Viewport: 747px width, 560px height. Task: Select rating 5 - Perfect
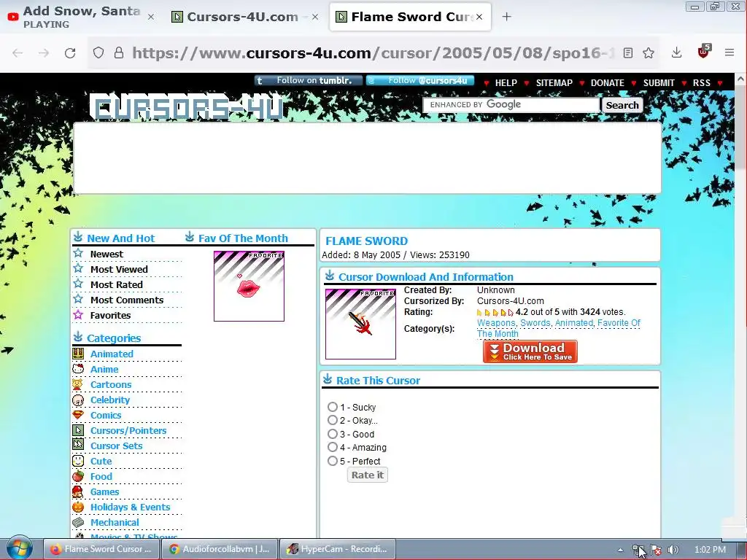coord(333,461)
